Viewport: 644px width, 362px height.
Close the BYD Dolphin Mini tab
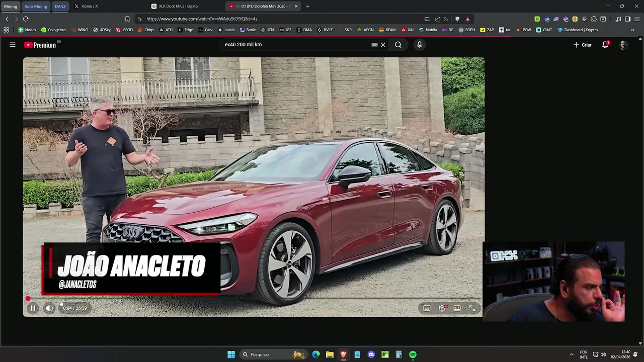pos(296,6)
